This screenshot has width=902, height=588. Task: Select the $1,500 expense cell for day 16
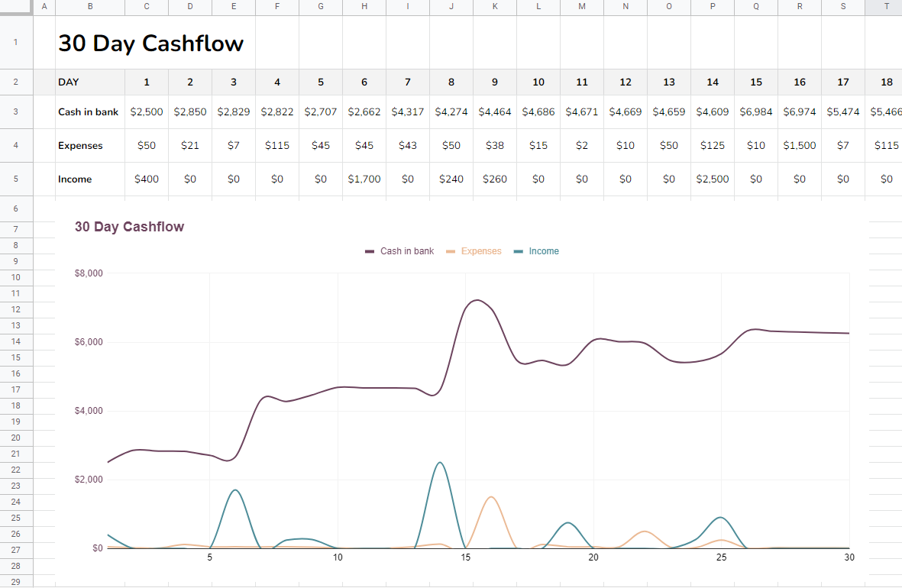(799, 145)
